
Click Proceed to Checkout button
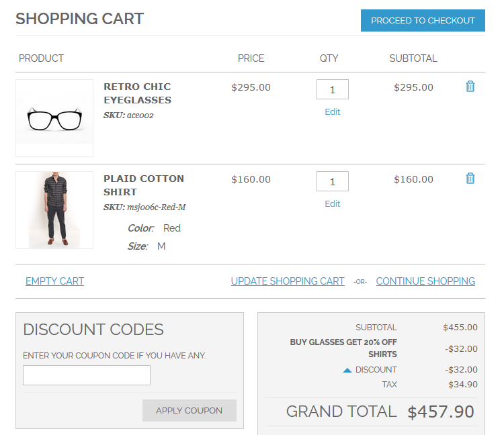[x=423, y=21]
